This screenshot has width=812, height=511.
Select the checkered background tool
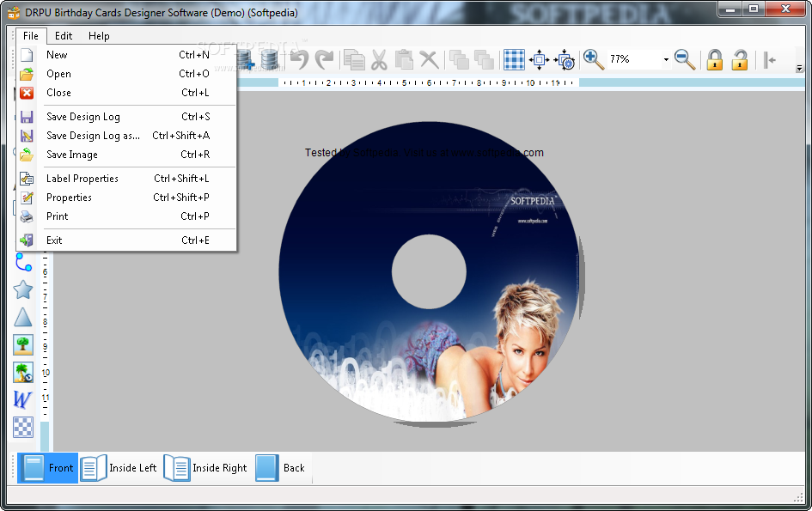[x=23, y=427]
